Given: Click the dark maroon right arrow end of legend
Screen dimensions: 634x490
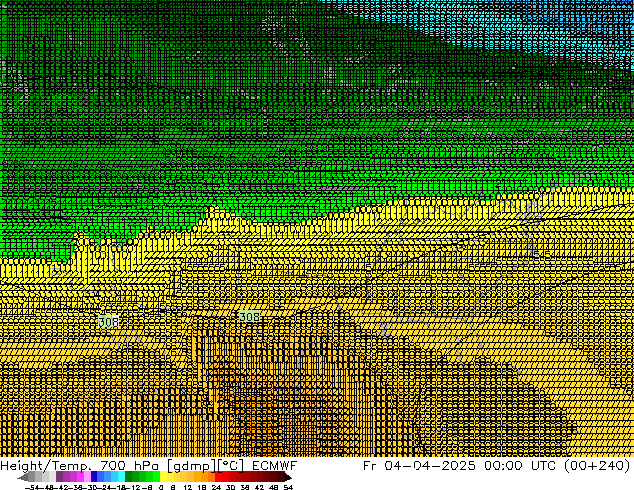Looking at the screenshot, I should click(x=287, y=477).
